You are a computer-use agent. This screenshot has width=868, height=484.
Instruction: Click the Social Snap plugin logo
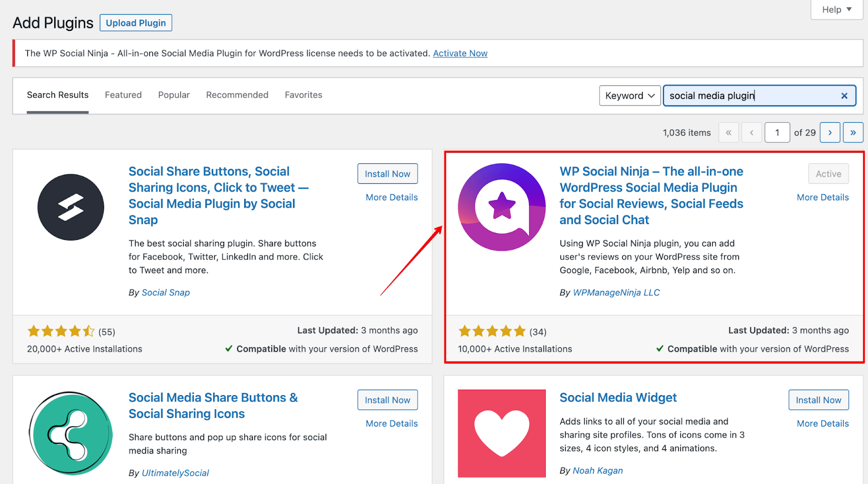coord(71,207)
